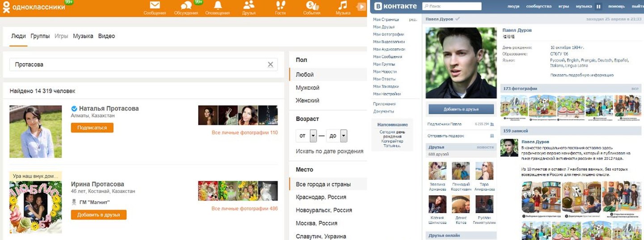This screenshot has height=240, width=644.
Task: Open Документы in VK sidebar
Action: tap(383, 111)
